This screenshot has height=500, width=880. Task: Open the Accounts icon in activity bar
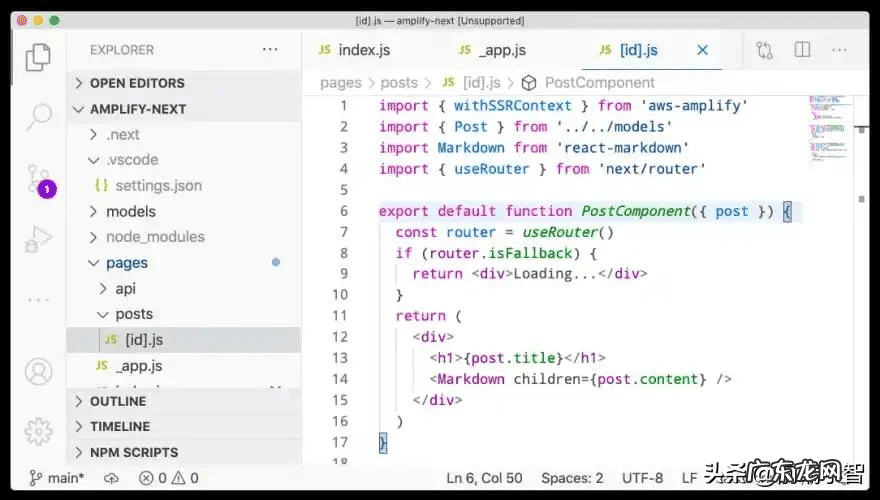tap(38, 372)
